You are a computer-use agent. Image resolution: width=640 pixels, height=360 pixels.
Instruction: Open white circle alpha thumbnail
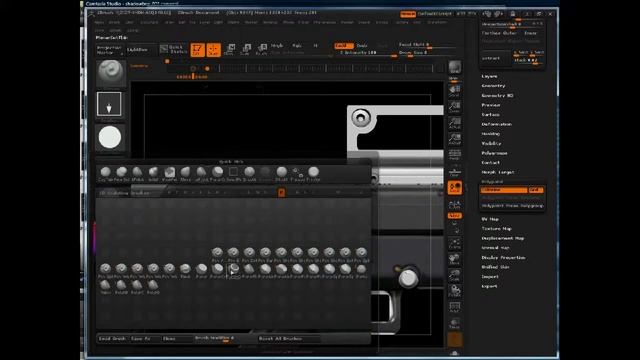(x=110, y=137)
